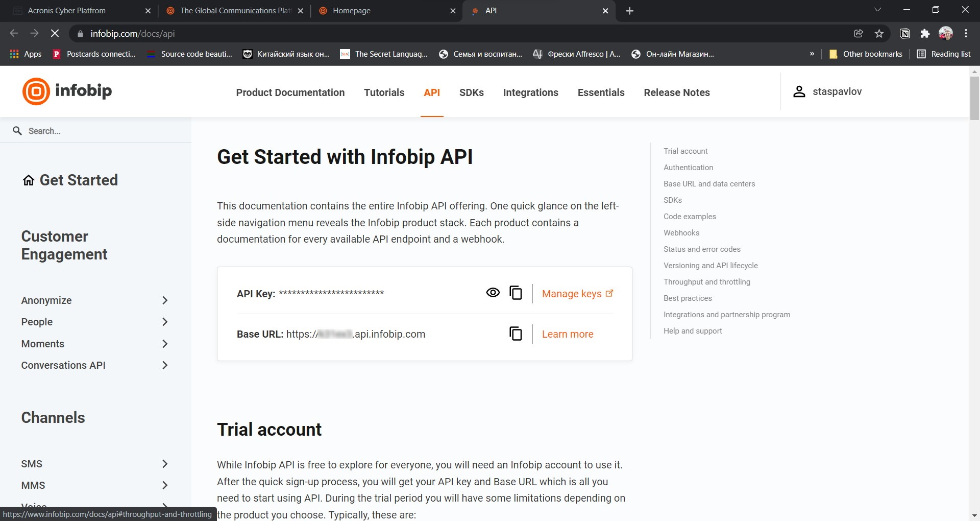Open Essentials nav item
This screenshot has width=980, height=521.
pyautogui.click(x=601, y=92)
